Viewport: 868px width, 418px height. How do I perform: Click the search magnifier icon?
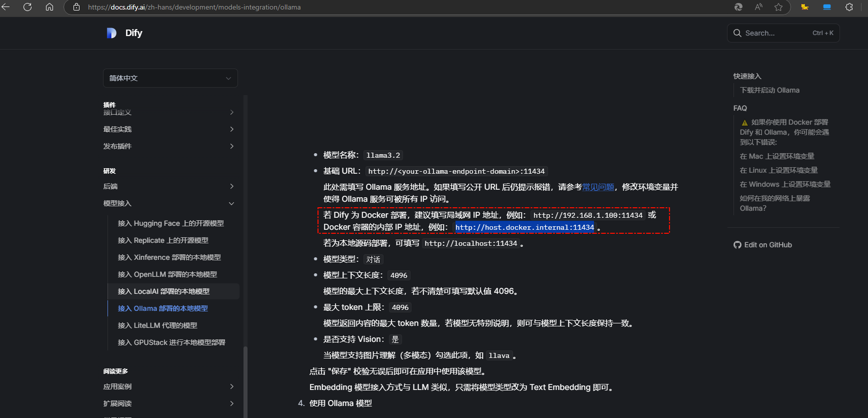click(x=737, y=33)
